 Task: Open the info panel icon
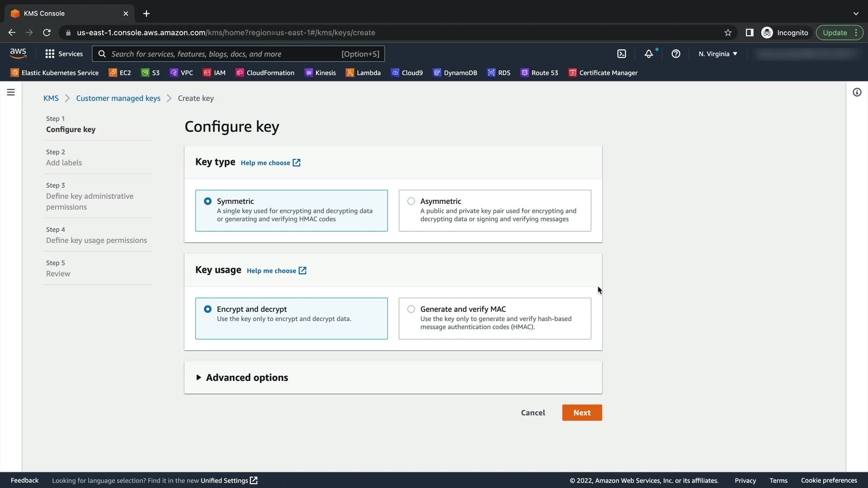click(x=857, y=93)
